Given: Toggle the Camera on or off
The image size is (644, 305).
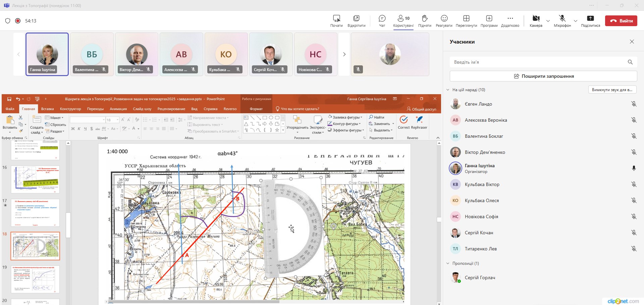Looking at the screenshot, I should tap(536, 18).
